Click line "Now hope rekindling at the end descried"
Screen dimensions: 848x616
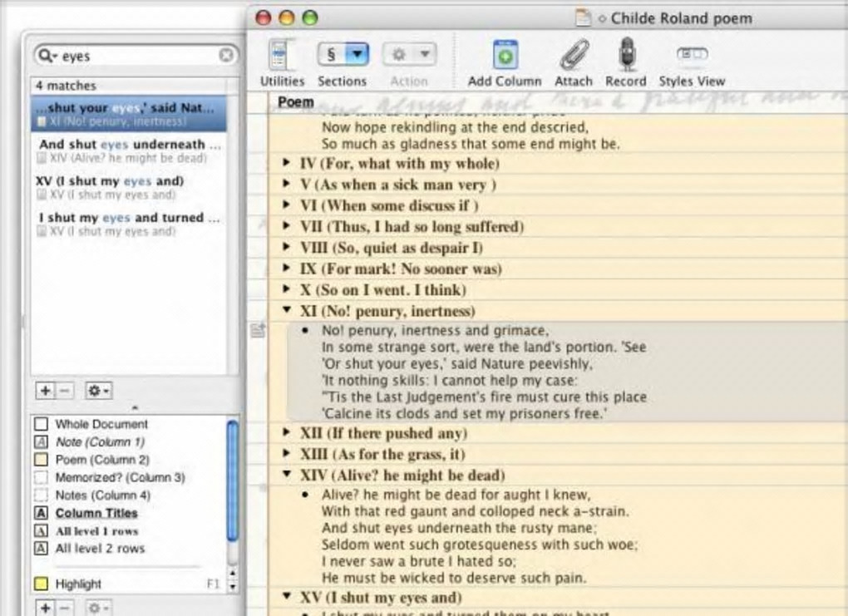(455, 128)
